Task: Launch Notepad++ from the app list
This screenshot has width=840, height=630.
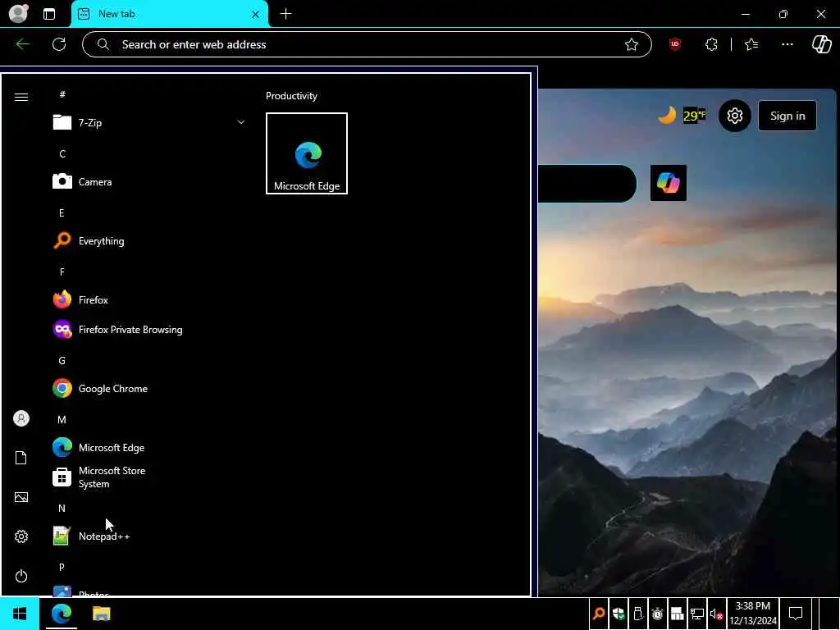Action: pos(149,536)
